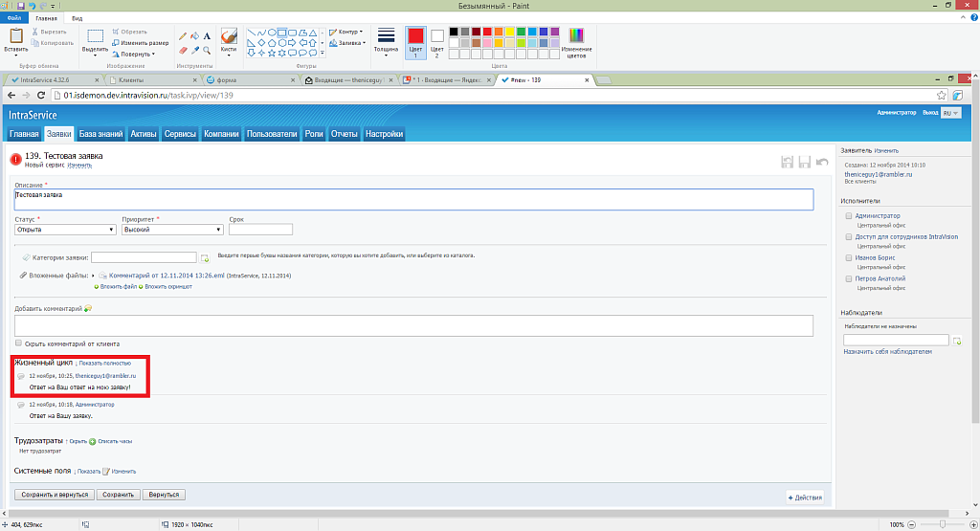The height and width of the screenshot is (531, 980).
Task: Select the Pencil tool in Paint
Action: [x=183, y=35]
